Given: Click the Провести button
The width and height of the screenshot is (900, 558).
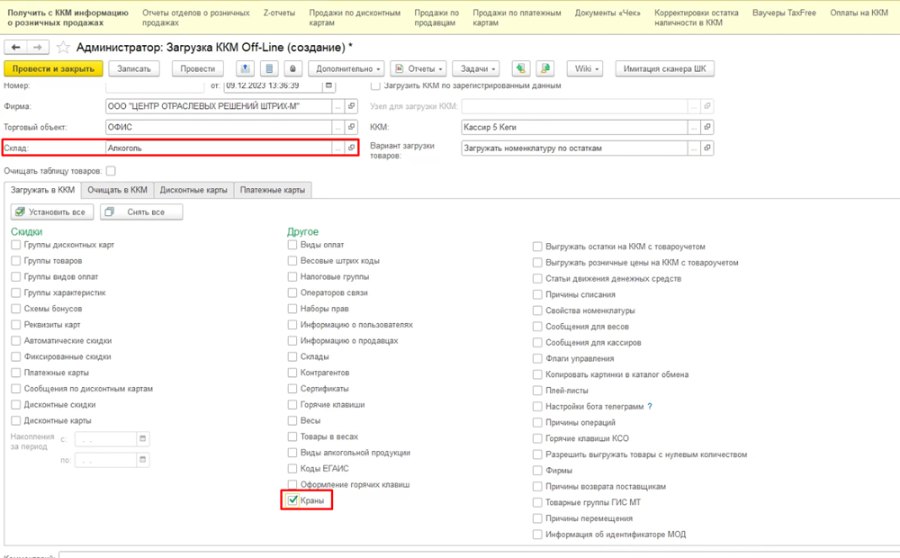Looking at the screenshot, I should coord(197,68).
